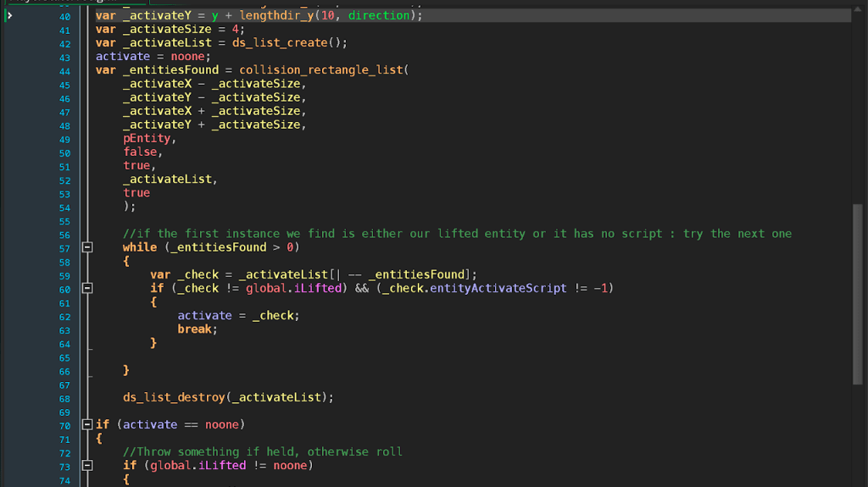
Task: Click the 'Throw something if held' comment
Action: tap(263, 451)
